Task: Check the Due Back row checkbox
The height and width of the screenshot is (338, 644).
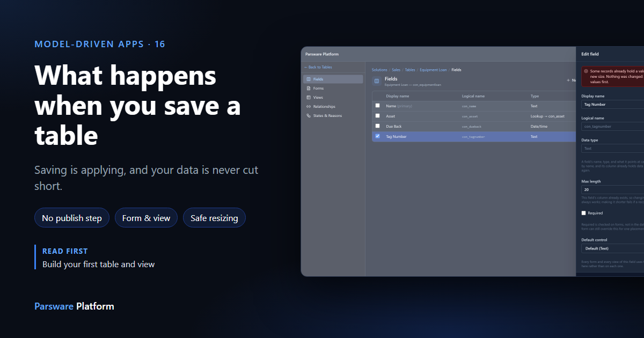Action: 377,126
